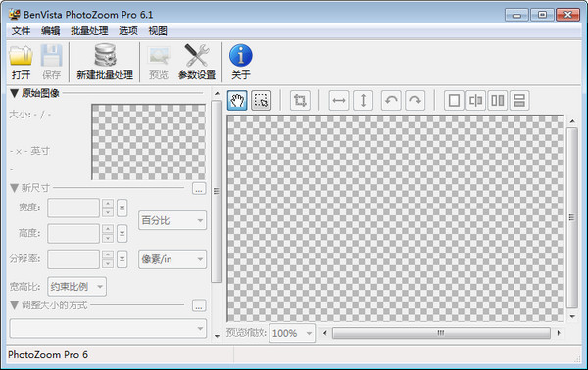The height and width of the screenshot is (370, 588).
Task: Minimize the PhotoZoom Pro window
Action: (x=516, y=15)
